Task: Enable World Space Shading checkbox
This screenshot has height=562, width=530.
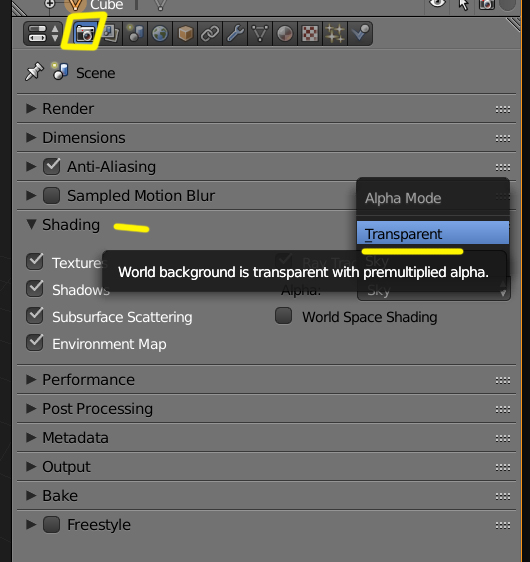Action: coord(283,316)
